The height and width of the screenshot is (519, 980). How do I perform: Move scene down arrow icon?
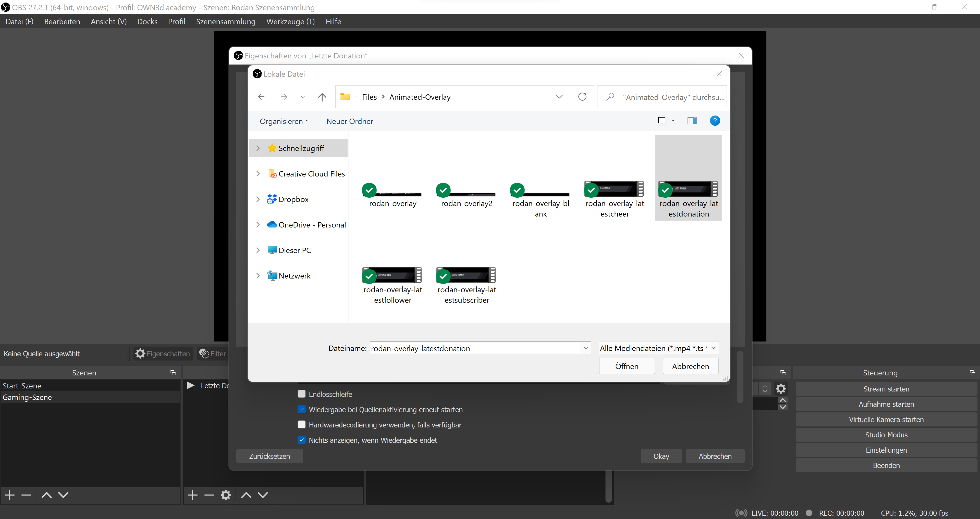point(63,495)
